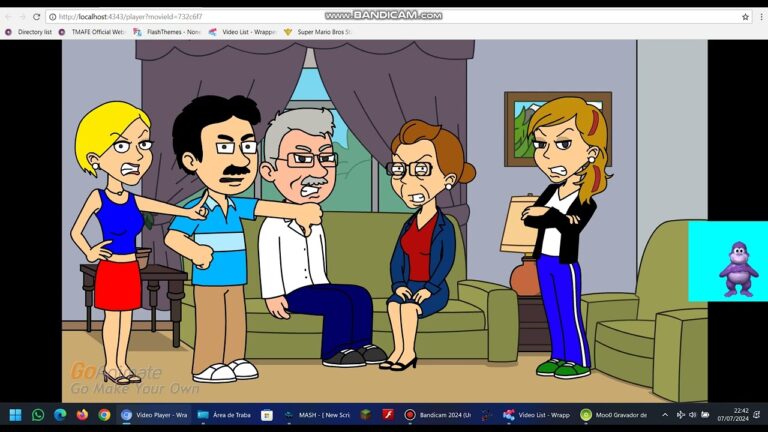Open the network tray icon
This screenshot has width=768, height=432.
click(680, 415)
